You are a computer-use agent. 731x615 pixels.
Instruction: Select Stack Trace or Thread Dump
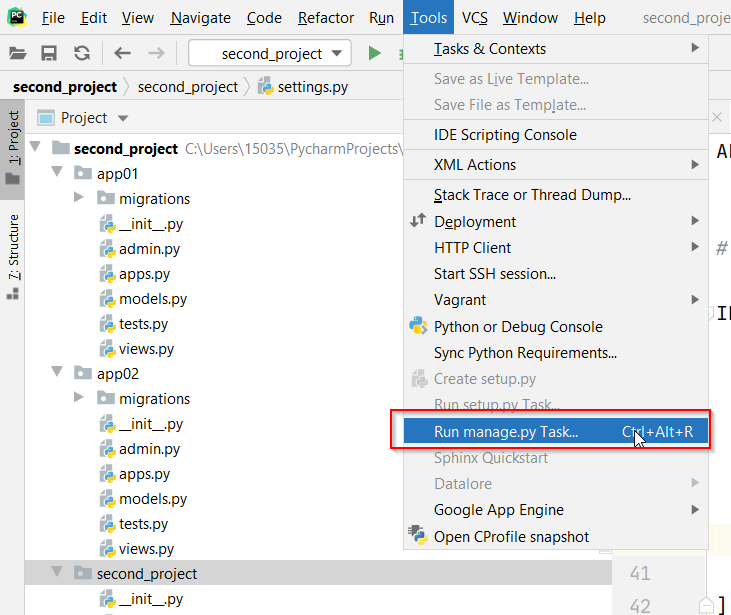(x=556, y=194)
